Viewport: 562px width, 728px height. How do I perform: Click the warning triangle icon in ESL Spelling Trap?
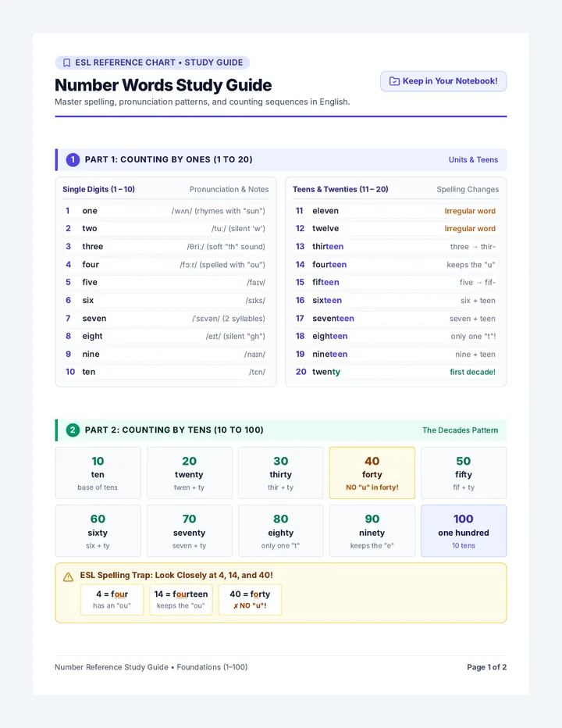click(x=68, y=577)
